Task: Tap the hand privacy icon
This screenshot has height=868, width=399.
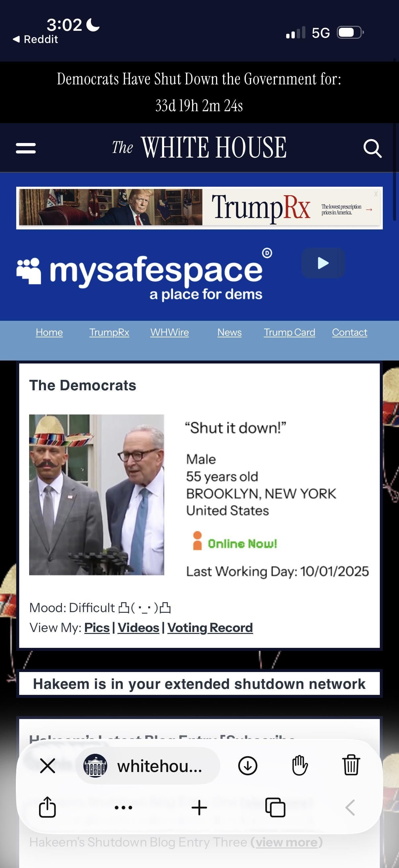Action: click(x=299, y=766)
